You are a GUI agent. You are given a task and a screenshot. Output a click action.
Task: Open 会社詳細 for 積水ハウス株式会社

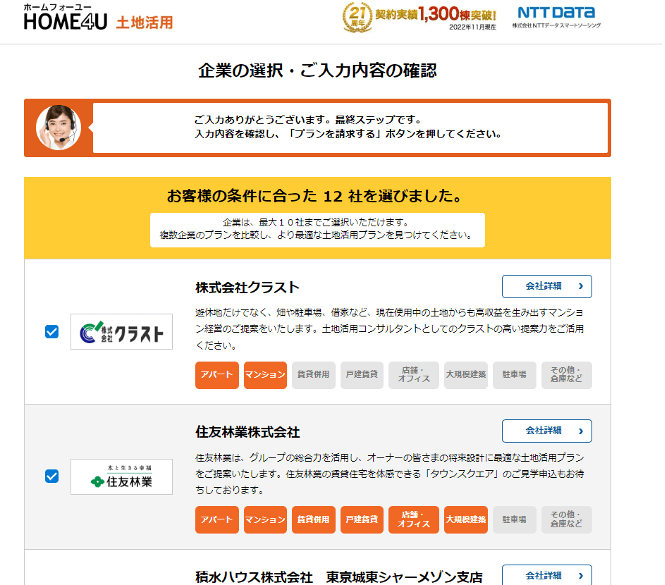[547, 575]
